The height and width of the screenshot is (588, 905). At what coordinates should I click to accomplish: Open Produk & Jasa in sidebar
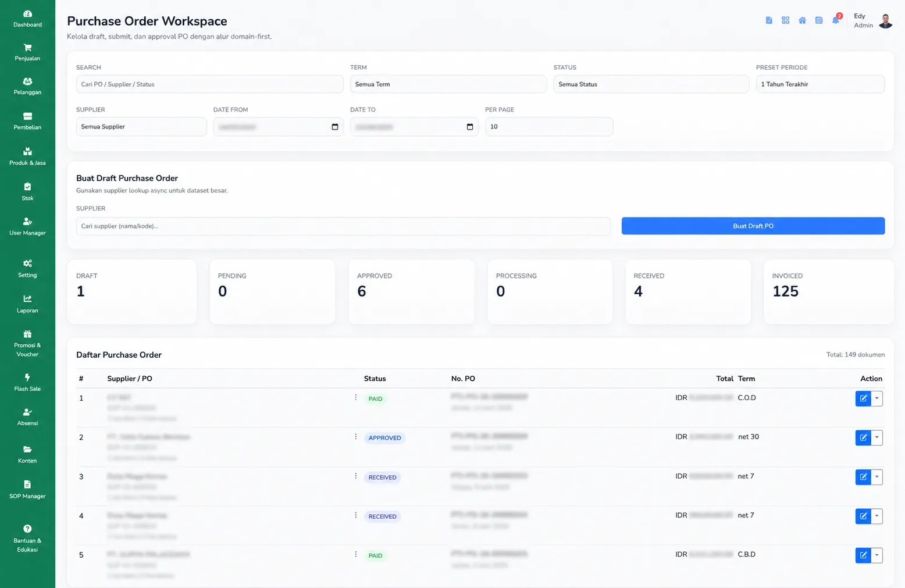pos(27,157)
